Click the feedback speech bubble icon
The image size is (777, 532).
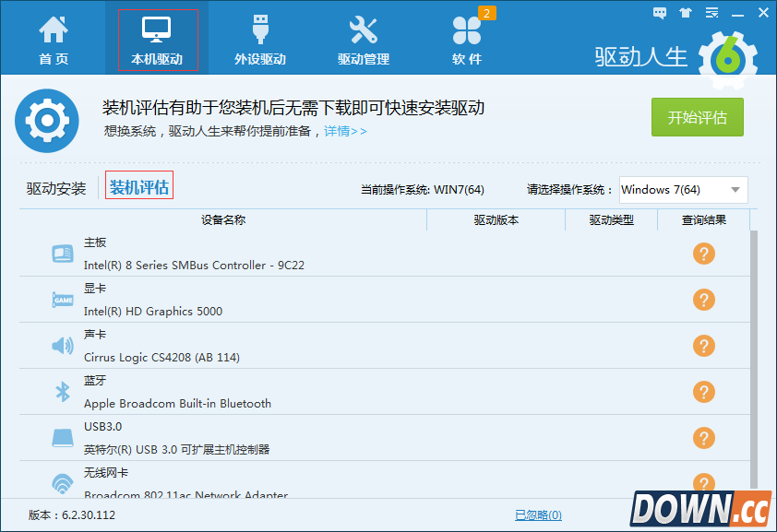click(x=660, y=13)
